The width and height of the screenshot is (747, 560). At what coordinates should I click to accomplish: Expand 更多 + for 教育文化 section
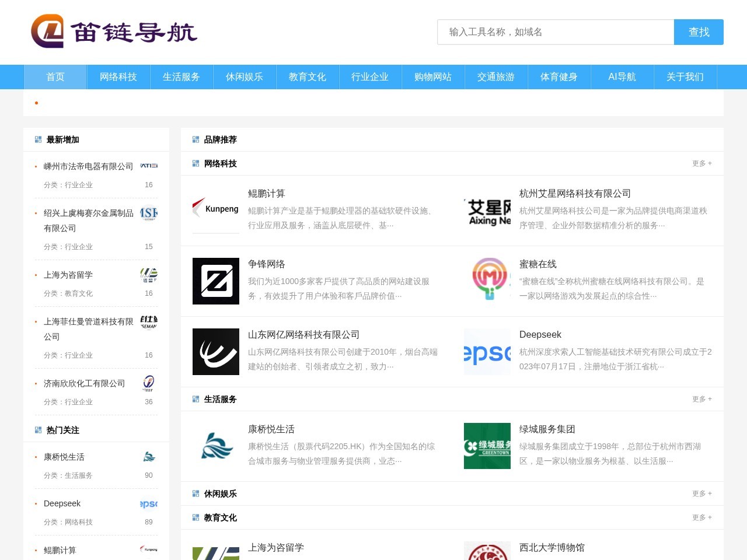(702, 517)
